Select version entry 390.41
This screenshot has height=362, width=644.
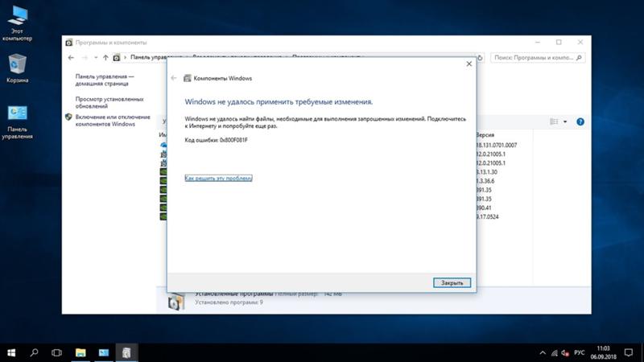pos(484,208)
